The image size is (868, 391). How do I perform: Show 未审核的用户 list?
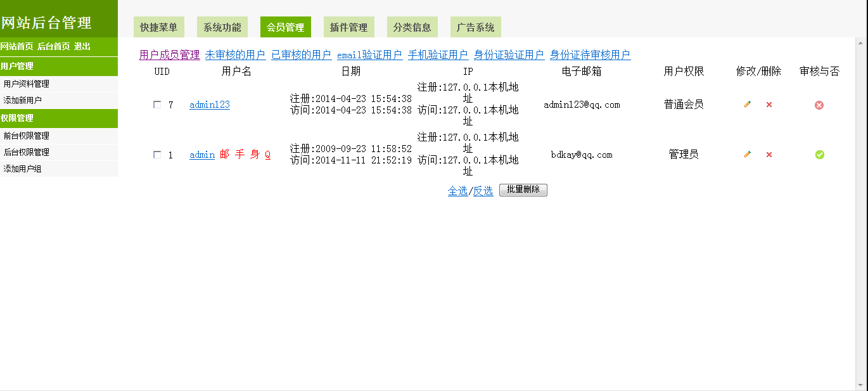236,55
